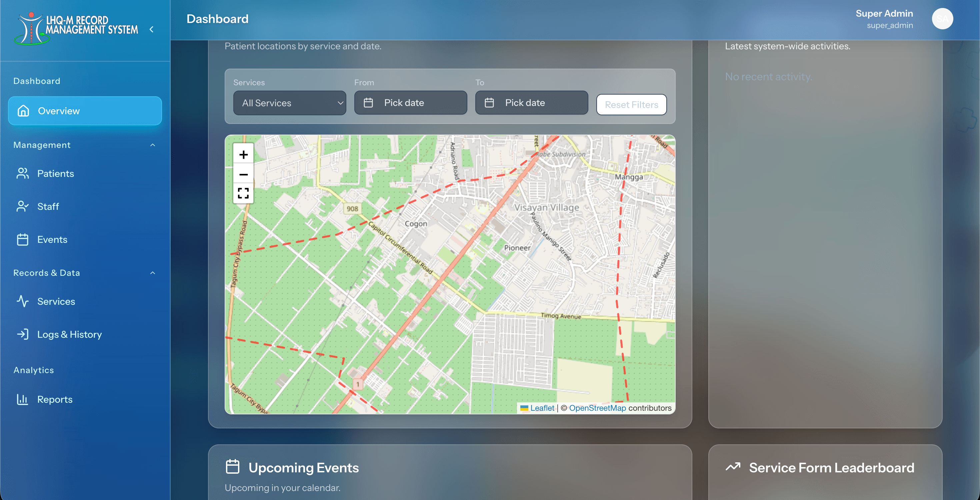This screenshot has height=500, width=980.
Task: Pick a date in the To field
Action: coord(531,102)
